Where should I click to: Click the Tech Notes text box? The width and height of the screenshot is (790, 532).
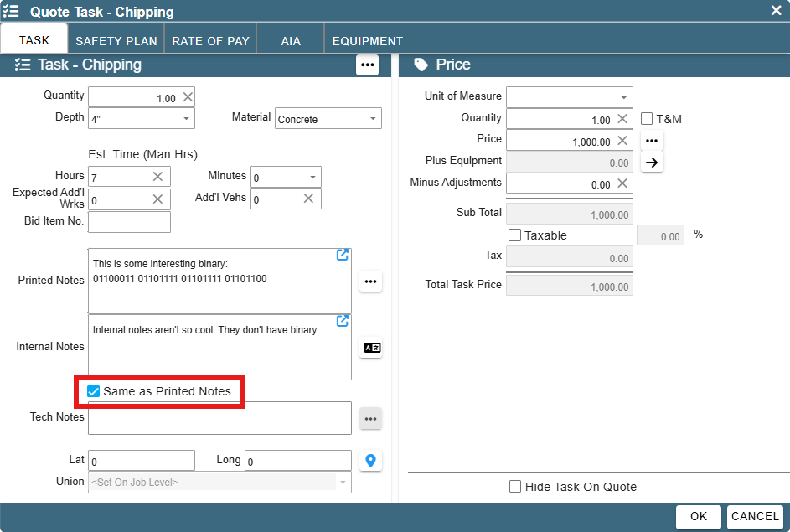point(219,418)
